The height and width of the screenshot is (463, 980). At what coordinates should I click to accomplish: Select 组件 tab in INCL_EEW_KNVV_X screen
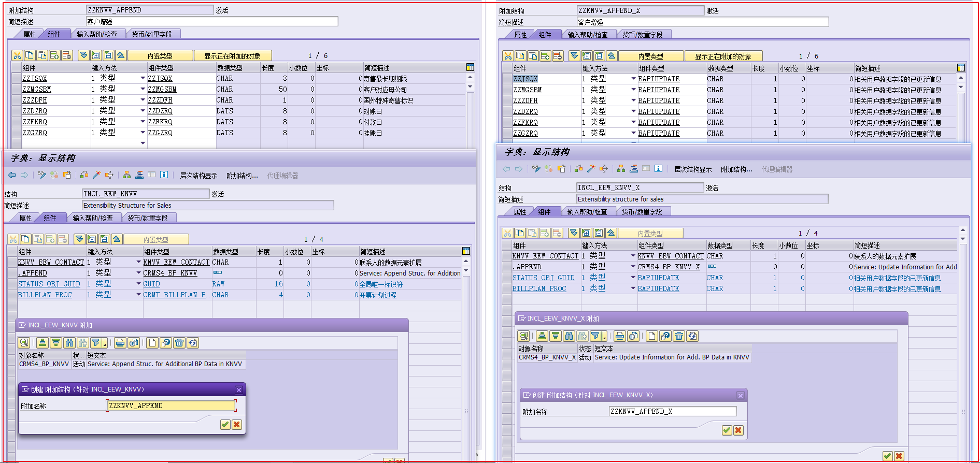click(544, 212)
